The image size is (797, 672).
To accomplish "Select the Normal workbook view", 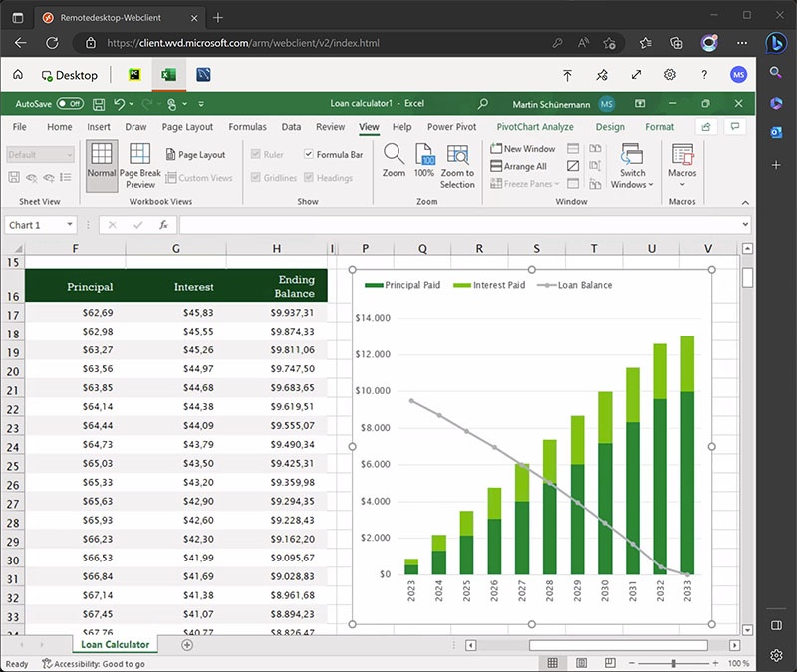I will click(101, 159).
